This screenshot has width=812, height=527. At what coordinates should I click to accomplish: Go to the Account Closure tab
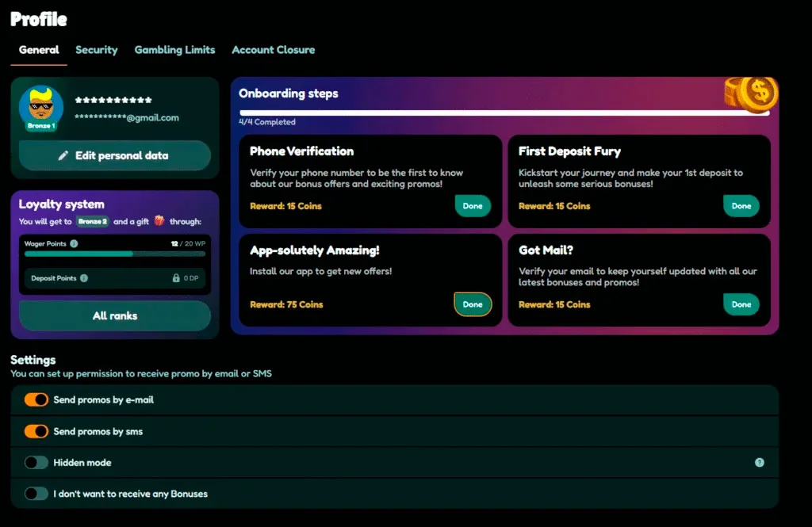(x=274, y=50)
